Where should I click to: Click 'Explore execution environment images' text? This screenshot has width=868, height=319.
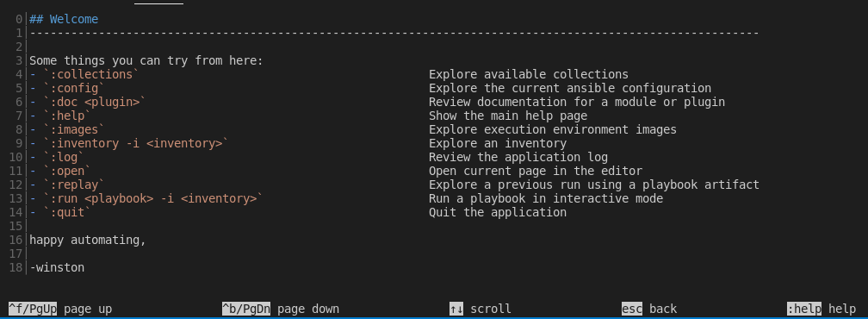pyautogui.click(x=553, y=129)
